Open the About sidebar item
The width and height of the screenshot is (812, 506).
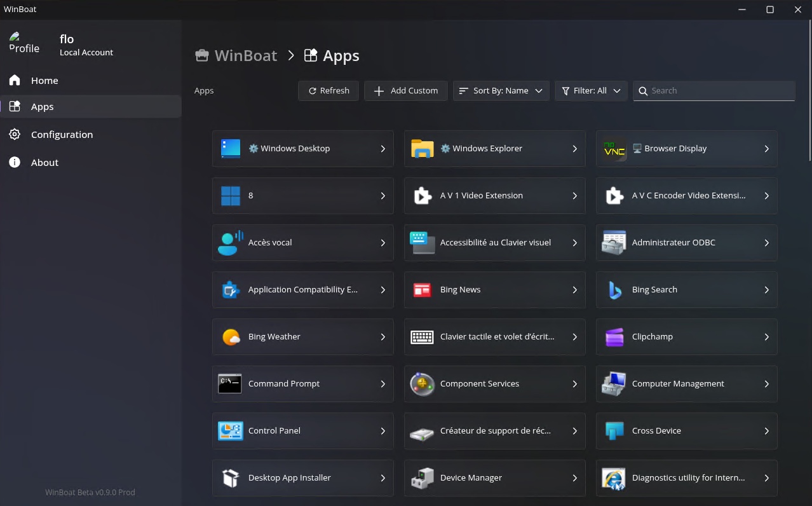click(44, 163)
